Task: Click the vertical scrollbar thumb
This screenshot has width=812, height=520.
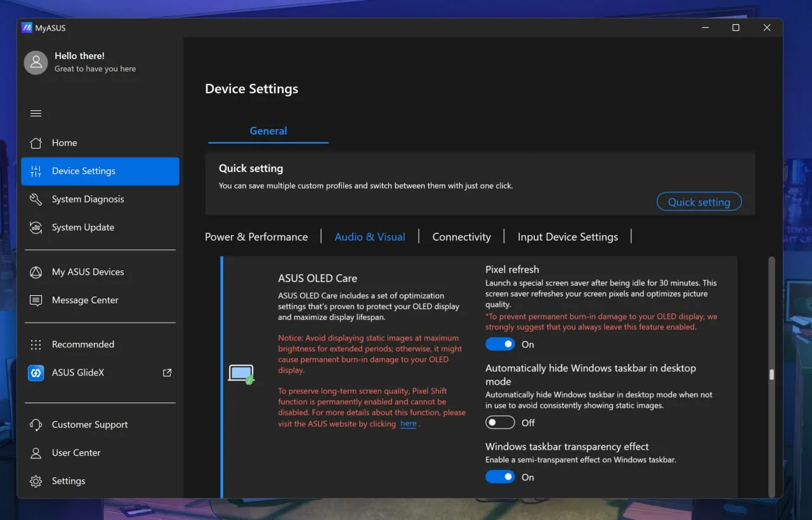Action: (x=772, y=375)
